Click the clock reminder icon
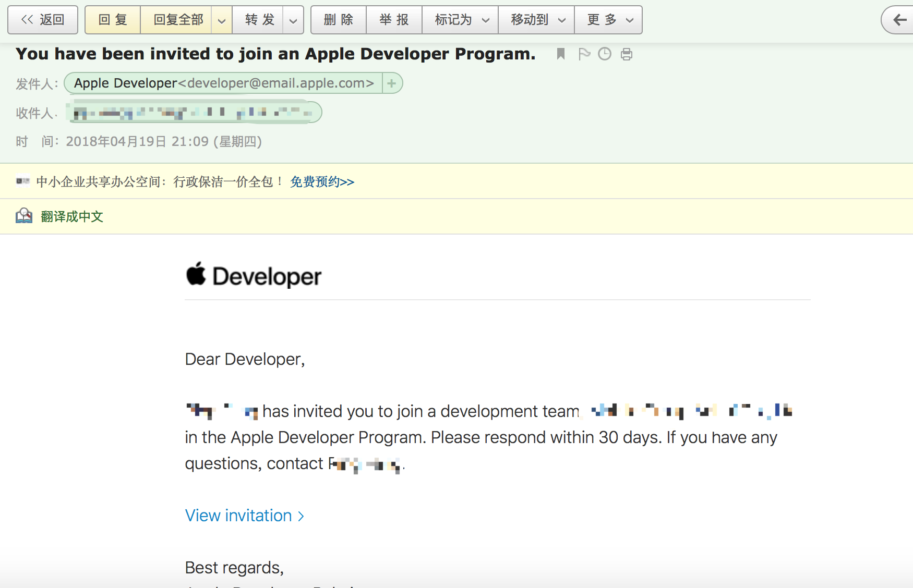Screen dimensions: 913x588 [x=605, y=54]
